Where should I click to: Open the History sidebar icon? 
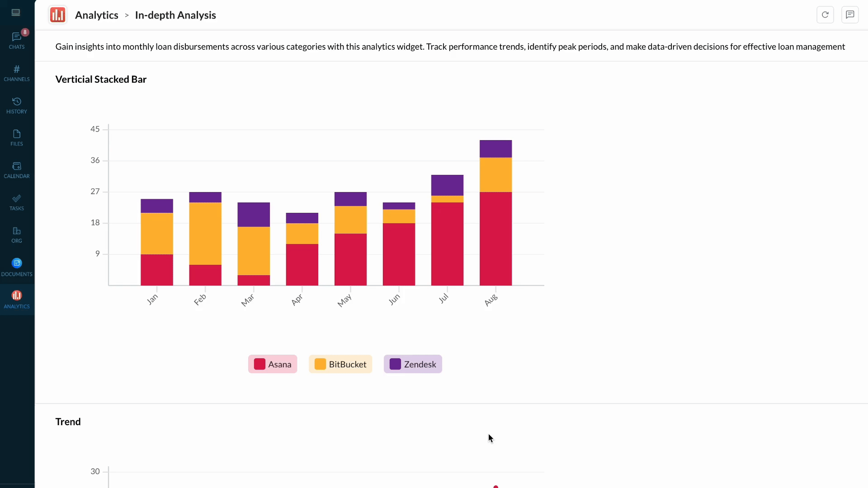click(17, 105)
